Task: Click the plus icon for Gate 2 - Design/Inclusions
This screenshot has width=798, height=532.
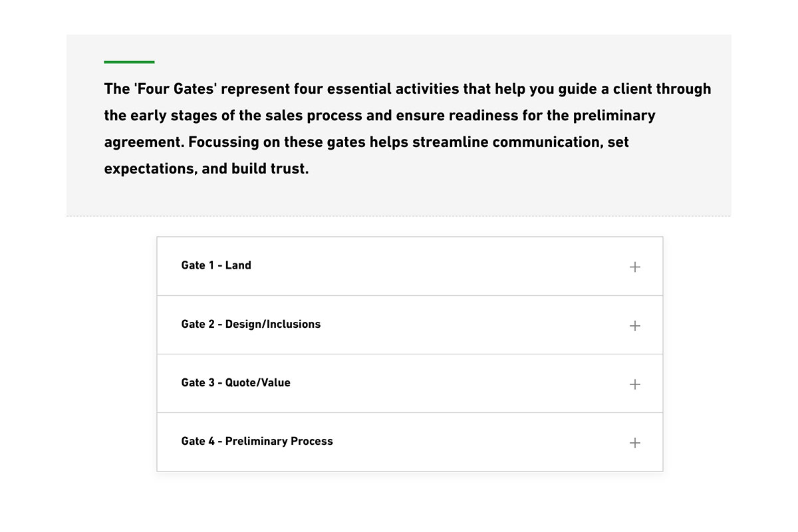Action: [635, 325]
